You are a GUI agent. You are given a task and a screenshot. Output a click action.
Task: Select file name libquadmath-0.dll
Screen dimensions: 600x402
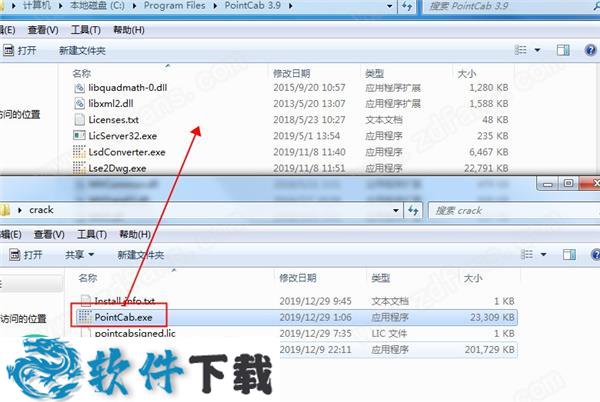[x=128, y=88]
